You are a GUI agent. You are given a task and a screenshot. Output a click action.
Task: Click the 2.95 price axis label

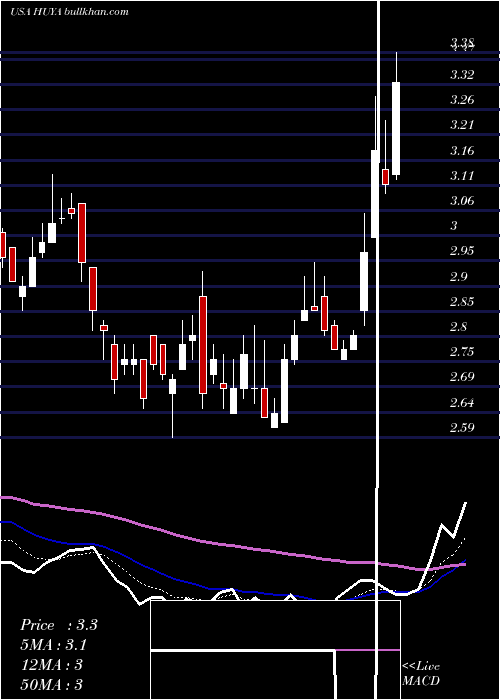(x=462, y=250)
